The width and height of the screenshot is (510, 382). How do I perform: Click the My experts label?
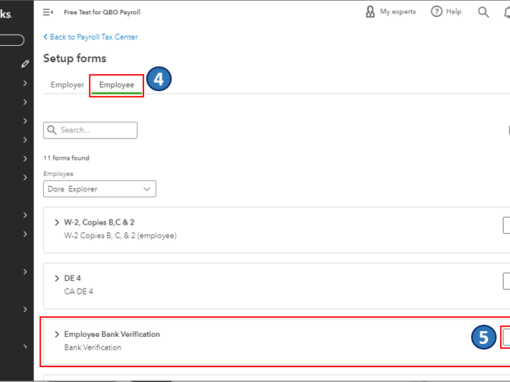pyautogui.click(x=398, y=12)
